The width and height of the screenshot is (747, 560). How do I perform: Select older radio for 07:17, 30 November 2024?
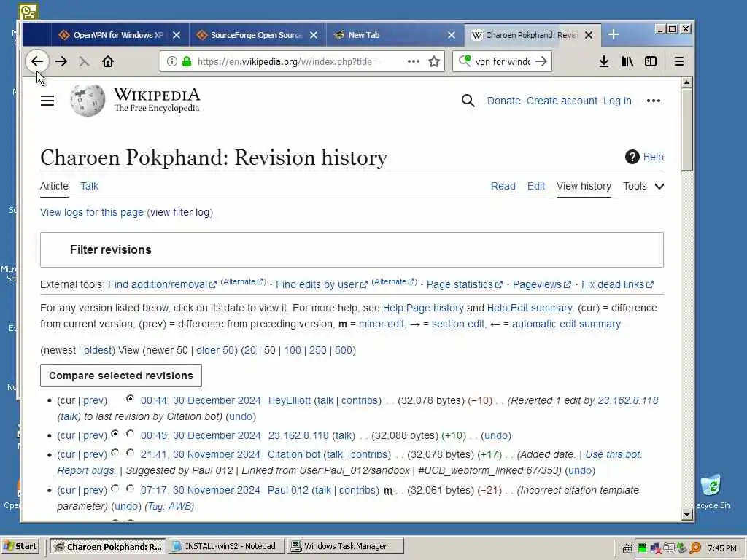[x=115, y=488]
